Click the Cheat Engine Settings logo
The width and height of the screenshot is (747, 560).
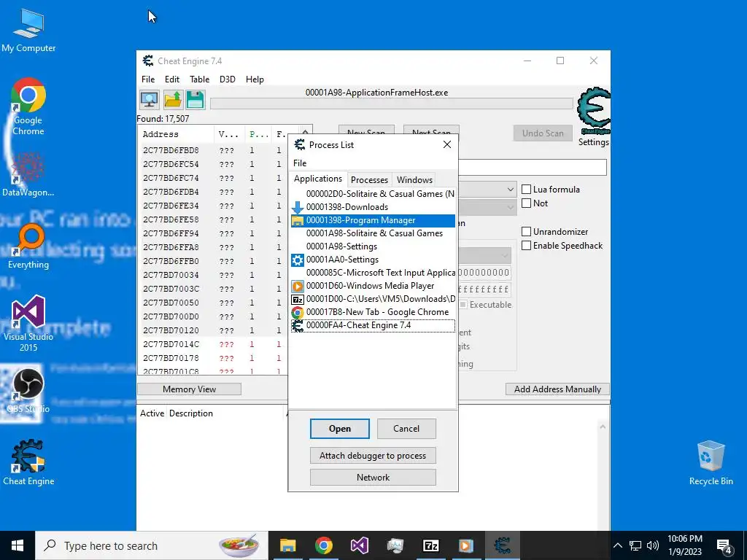coord(594,112)
